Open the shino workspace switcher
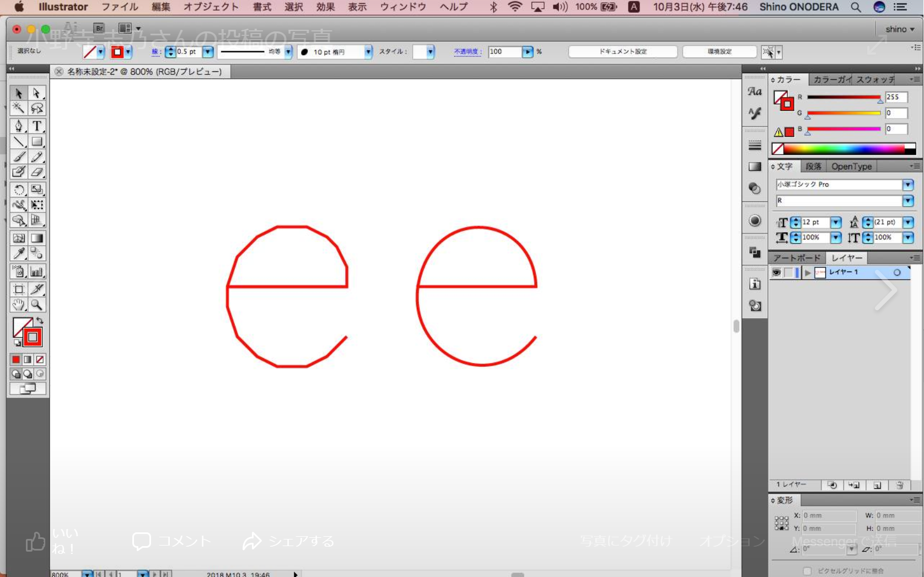The image size is (924, 577). (x=900, y=29)
